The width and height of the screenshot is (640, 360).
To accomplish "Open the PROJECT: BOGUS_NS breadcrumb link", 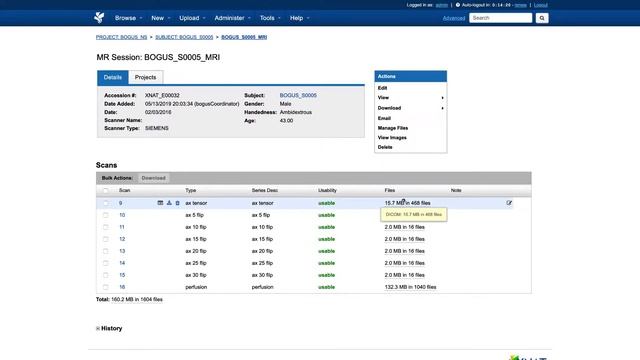I will tap(121, 37).
